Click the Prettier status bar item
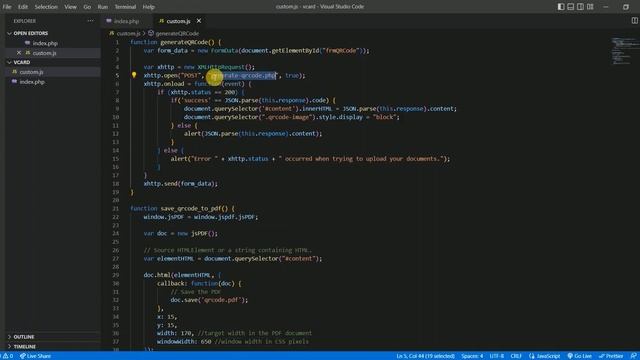This screenshot has height=360, width=640. click(611, 356)
